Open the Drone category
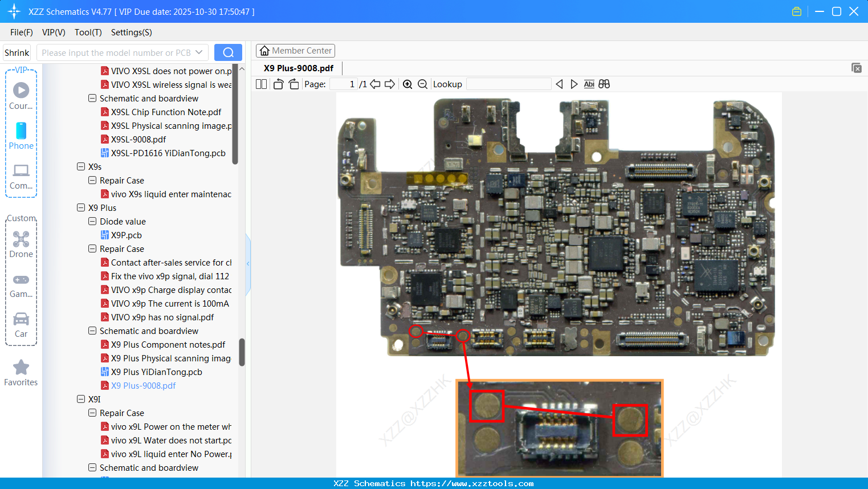 coord(21,244)
